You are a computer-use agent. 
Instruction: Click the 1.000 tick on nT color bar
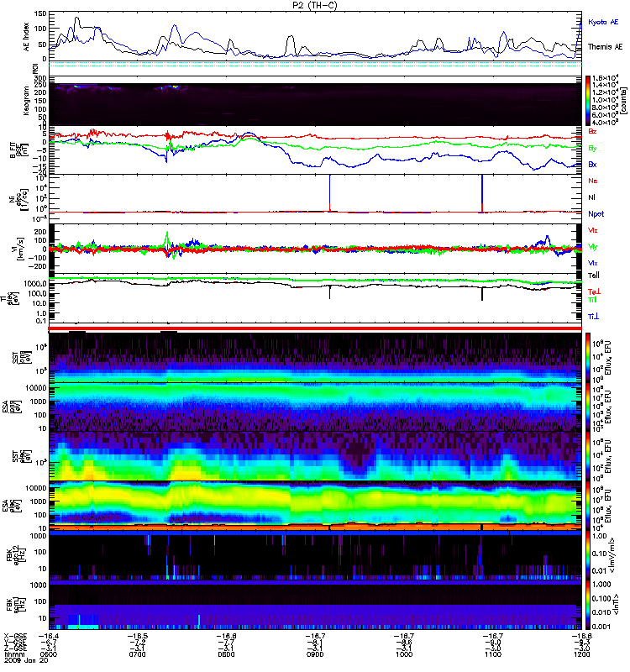pos(602,584)
